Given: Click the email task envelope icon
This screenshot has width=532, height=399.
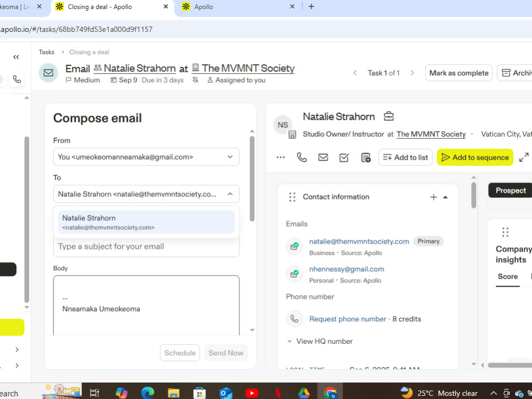Looking at the screenshot, I should [x=48, y=72].
